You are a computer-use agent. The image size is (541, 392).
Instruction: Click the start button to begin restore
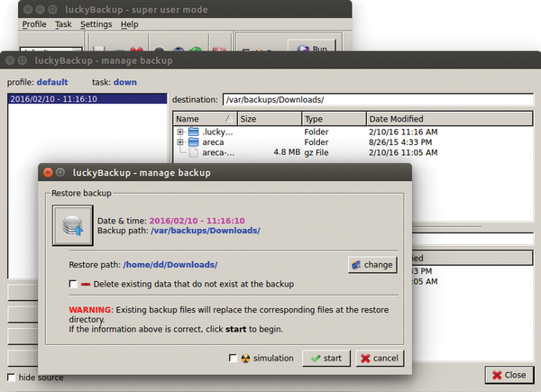tap(326, 359)
